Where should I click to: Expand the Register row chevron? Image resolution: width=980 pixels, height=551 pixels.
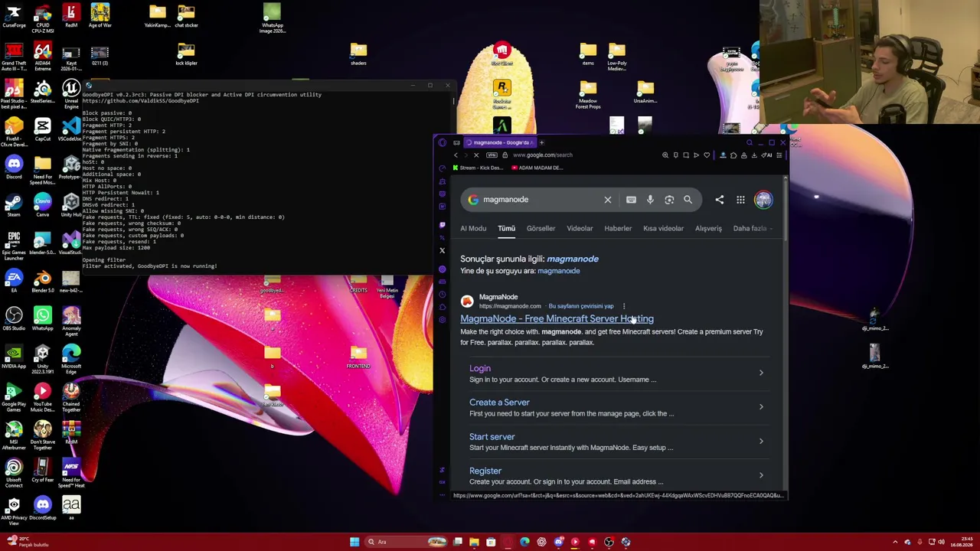[761, 475]
